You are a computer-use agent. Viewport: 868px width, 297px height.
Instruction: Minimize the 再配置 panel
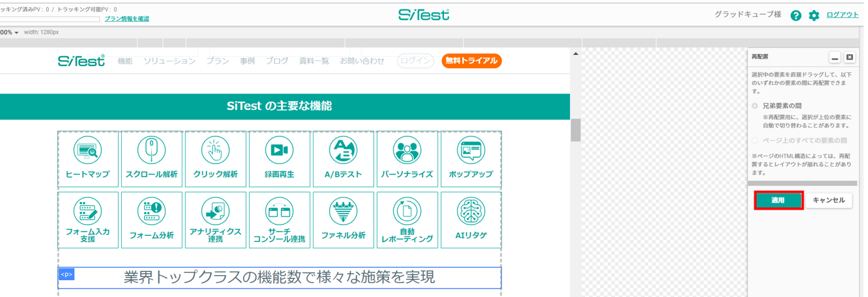click(835, 57)
